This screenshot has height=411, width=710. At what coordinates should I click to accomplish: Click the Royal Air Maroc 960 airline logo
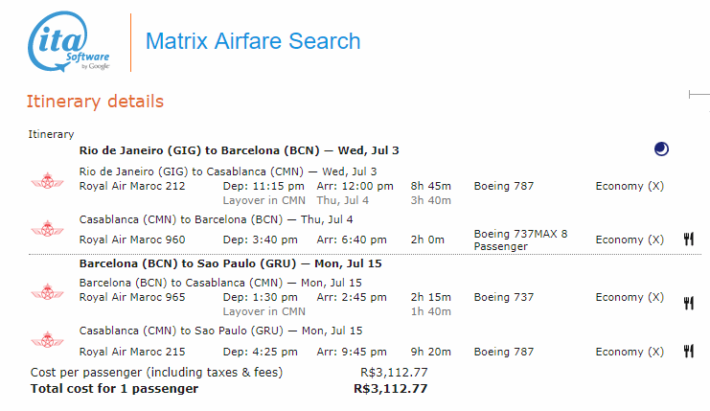click(48, 229)
